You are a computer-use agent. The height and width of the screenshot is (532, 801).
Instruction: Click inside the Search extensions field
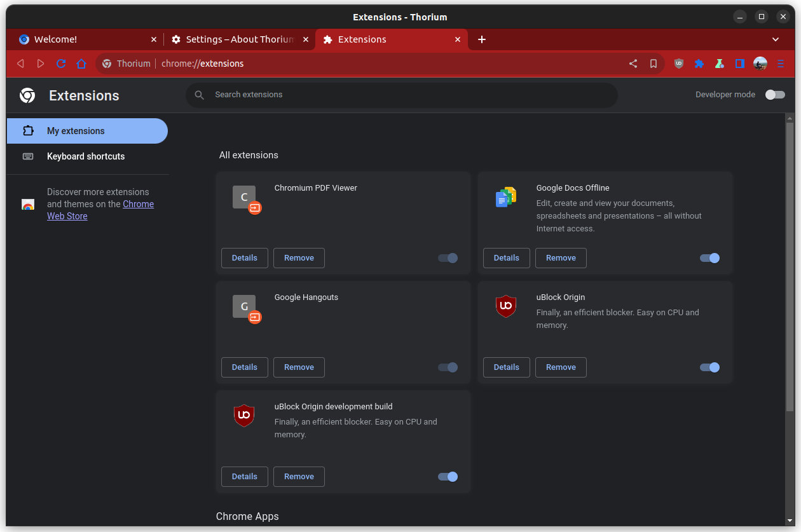point(402,95)
